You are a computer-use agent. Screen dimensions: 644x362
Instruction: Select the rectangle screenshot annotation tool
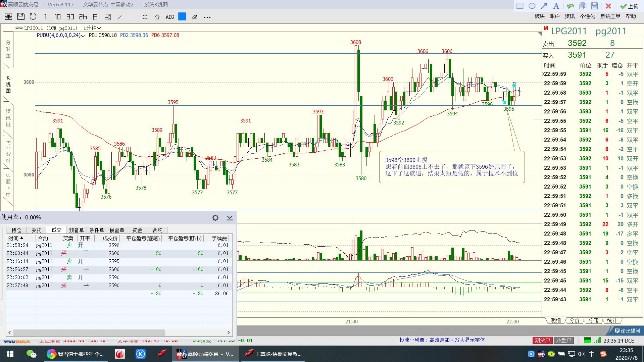[x=520, y=6]
